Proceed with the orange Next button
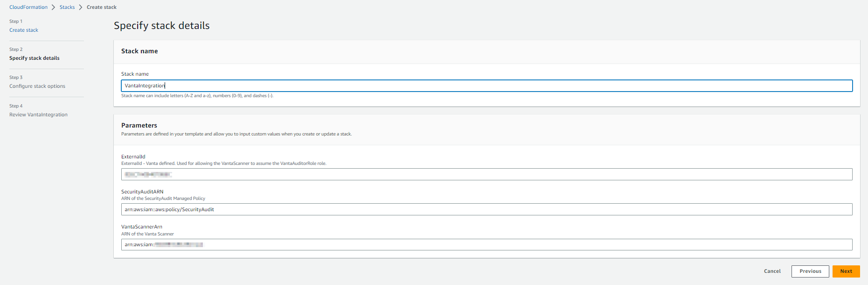This screenshot has width=868, height=285. [x=846, y=271]
